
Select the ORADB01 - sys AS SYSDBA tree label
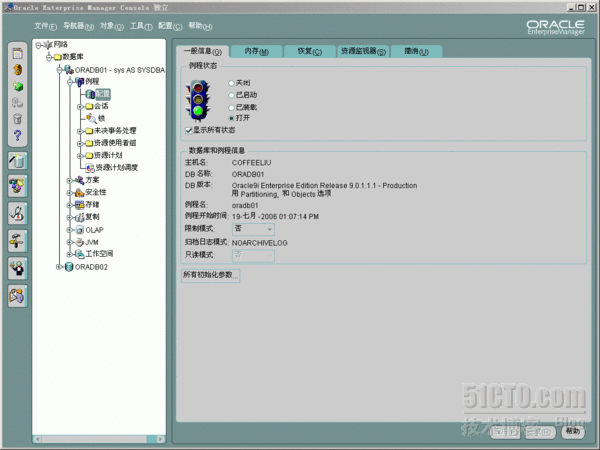120,70
